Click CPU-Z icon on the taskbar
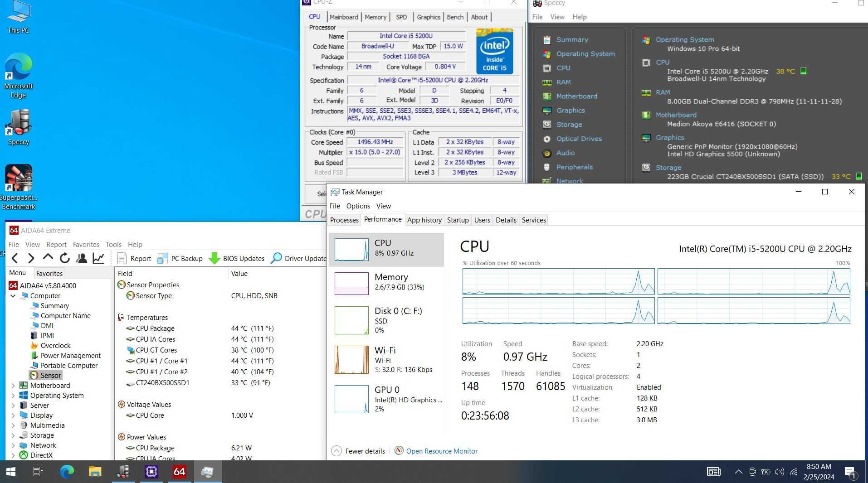868x483 pixels. point(151,472)
